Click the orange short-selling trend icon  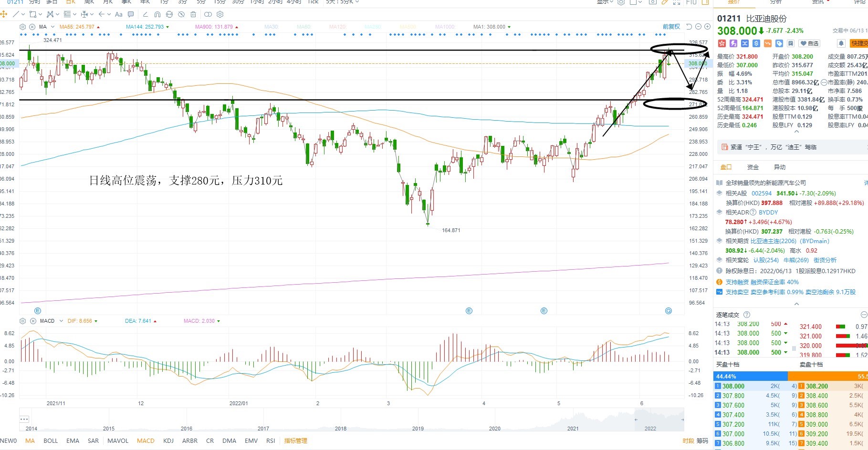click(x=768, y=43)
